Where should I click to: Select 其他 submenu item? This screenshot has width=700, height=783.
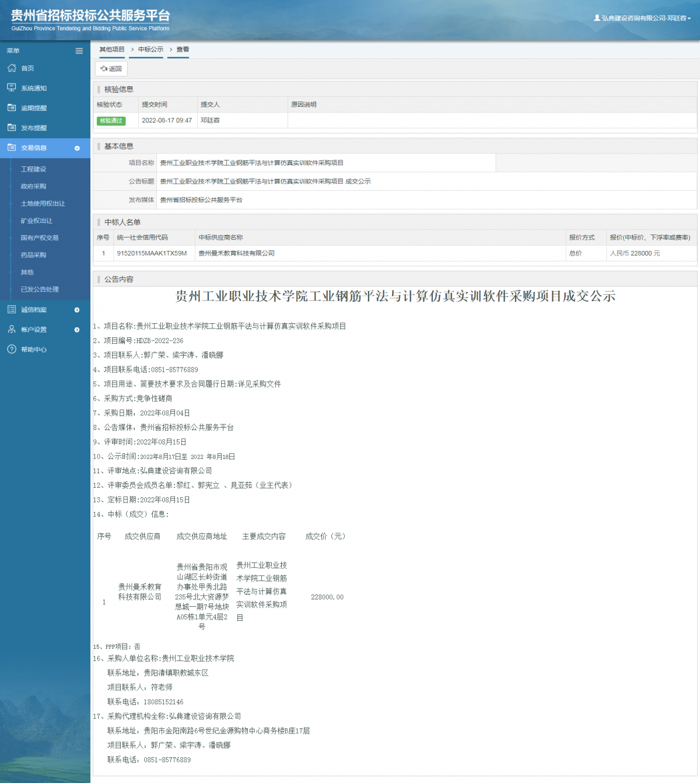[27, 272]
